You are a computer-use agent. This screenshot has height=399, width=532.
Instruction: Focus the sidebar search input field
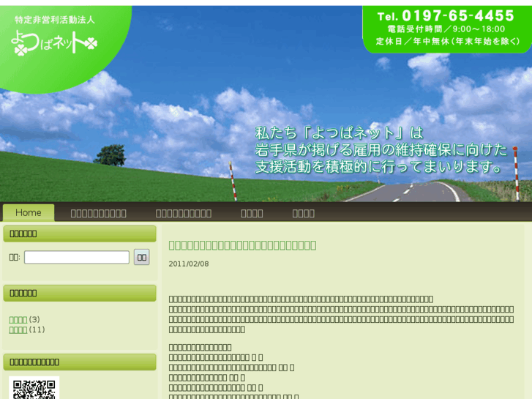(77, 258)
